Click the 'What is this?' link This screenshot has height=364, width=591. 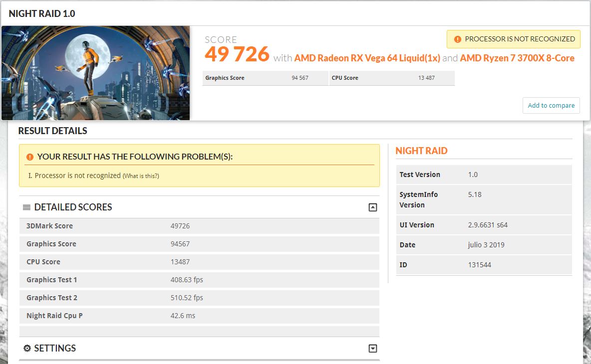point(141,176)
